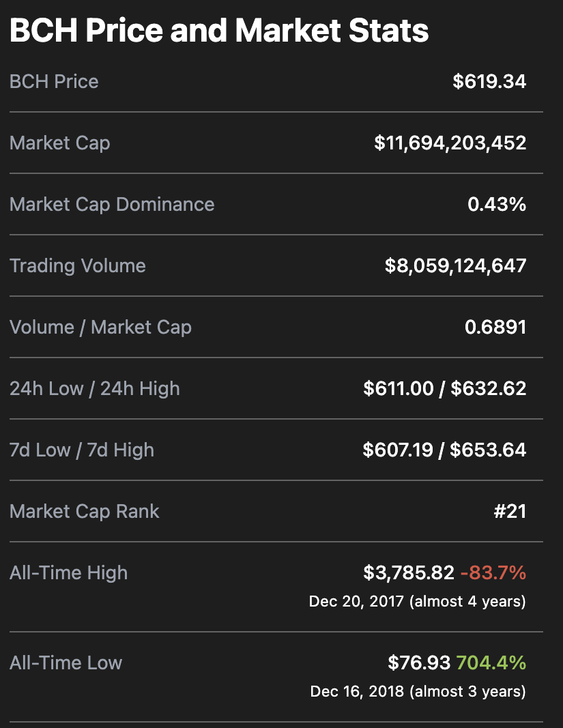
Task: Click the Volume / Market Cap label
Action: [x=100, y=327]
